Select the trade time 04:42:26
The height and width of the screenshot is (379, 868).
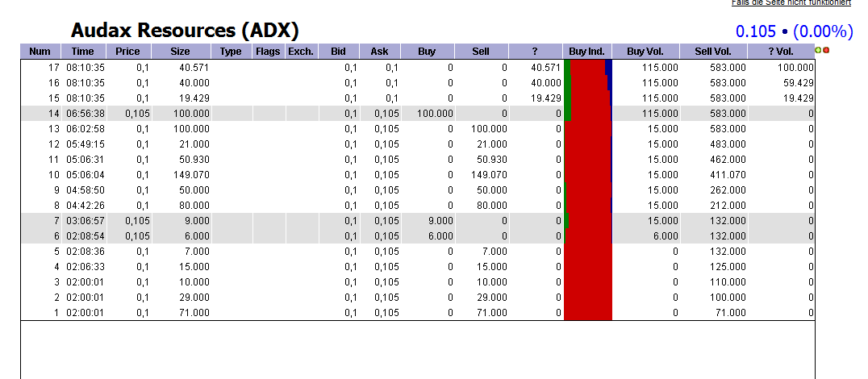pos(86,206)
